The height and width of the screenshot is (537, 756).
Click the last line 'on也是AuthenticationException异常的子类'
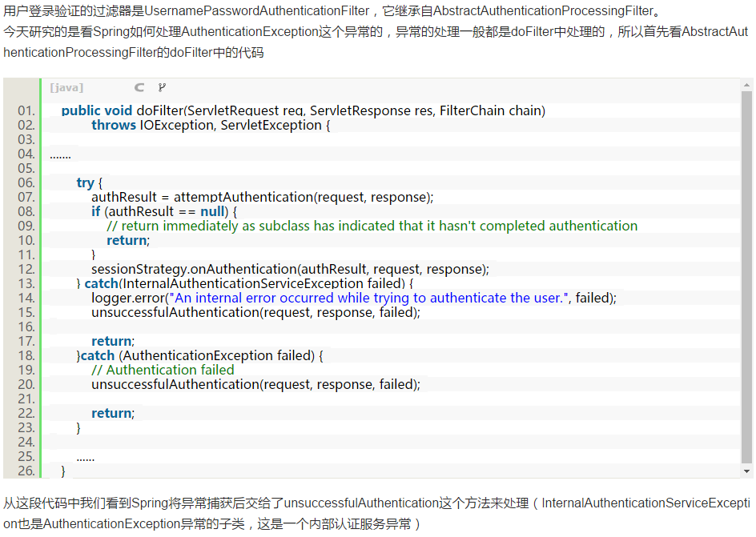pyautogui.click(x=212, y=524)
